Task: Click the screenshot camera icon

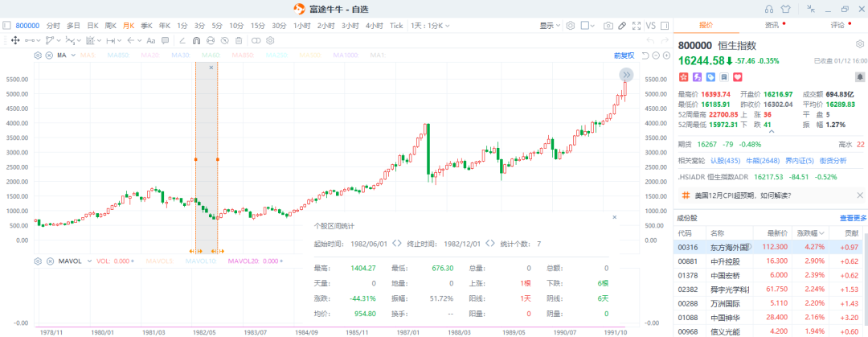Action: (608, 26)
